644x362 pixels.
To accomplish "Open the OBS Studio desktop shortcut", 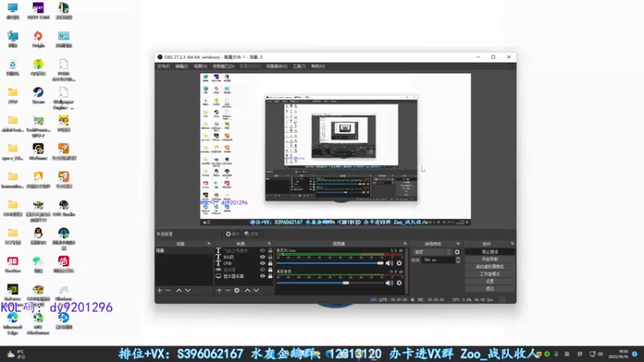I will coord(64,208).
